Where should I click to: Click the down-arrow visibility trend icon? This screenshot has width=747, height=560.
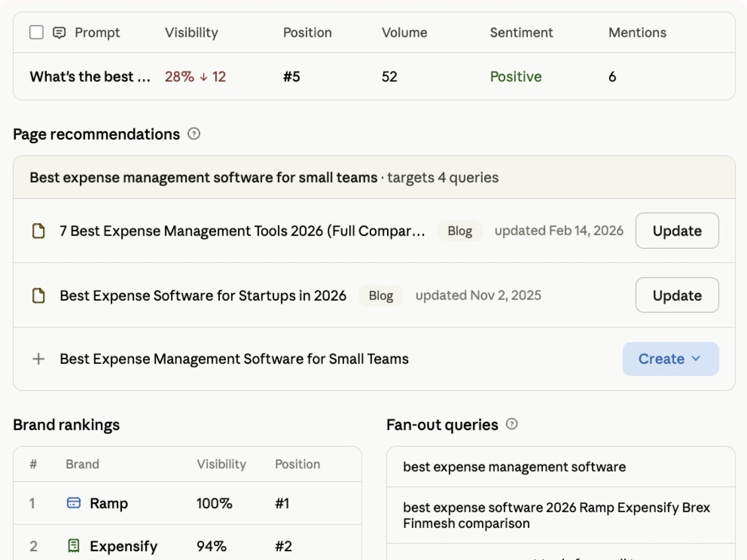pyautogui.click(x=204, y=77)
